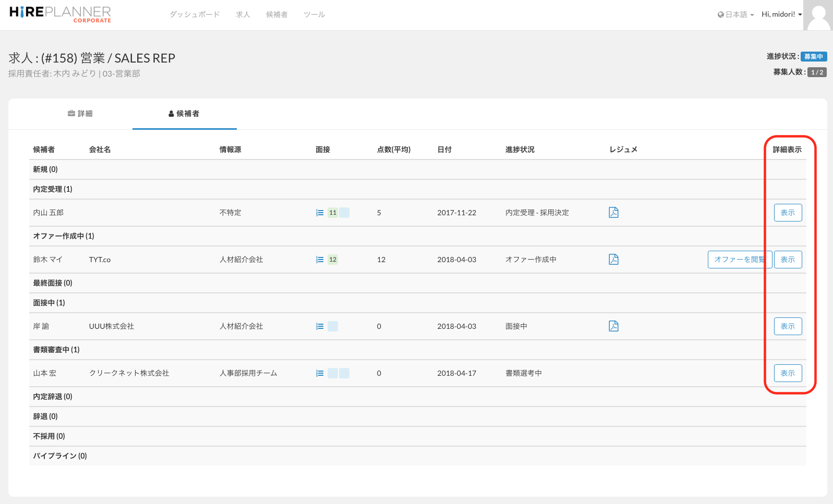The image size is (833, 504).
Task: Expand the Hi, midori! user menu
Action: point(781,15)
